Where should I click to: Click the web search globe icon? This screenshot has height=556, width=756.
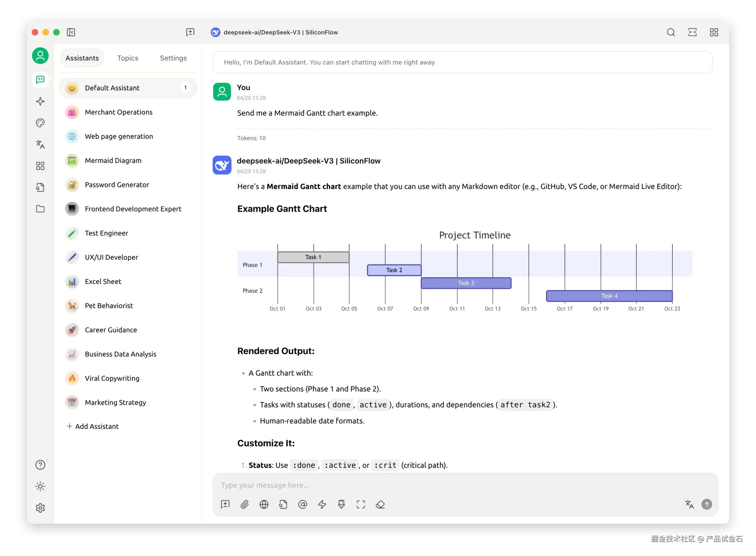tap(264, 504)
